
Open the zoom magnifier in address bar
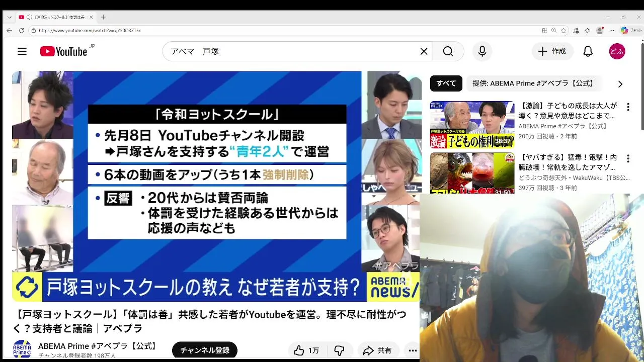click(x=554, y=31)
